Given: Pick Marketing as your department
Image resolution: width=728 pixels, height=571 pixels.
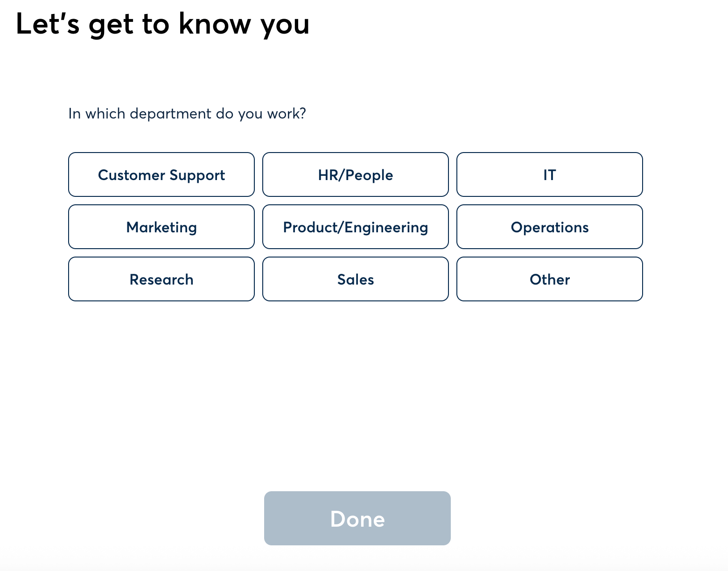Looking at the screenshot, I should tap(161, 227).
